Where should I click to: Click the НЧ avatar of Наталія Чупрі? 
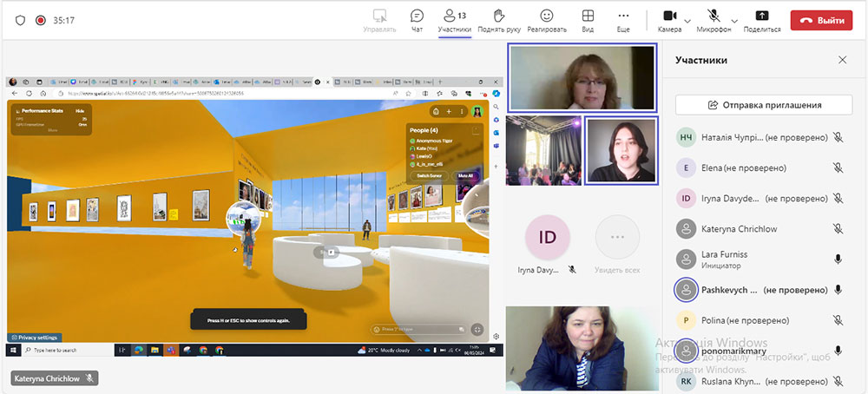[687, 137]
